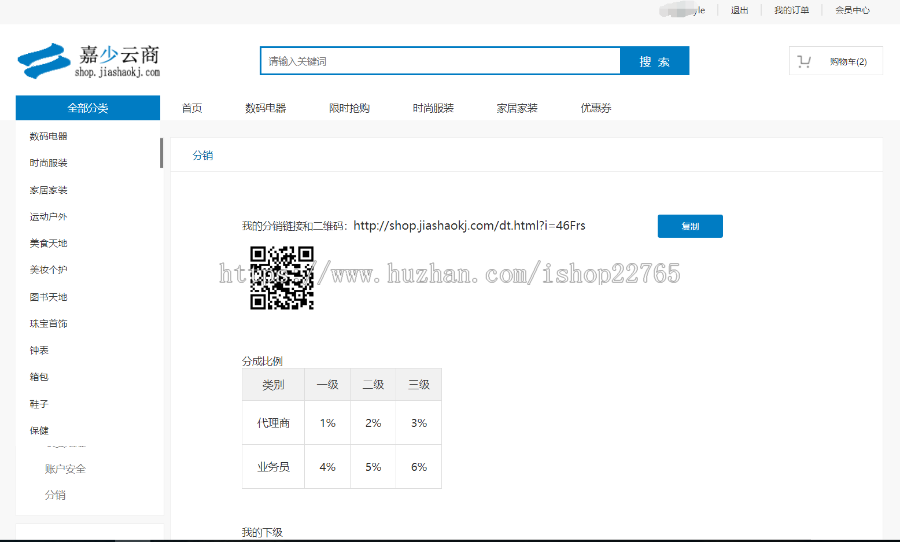Select 运动户外 category in sidebar
The width and height of the screenshot is (900, 542).
(x=48, y=216)
